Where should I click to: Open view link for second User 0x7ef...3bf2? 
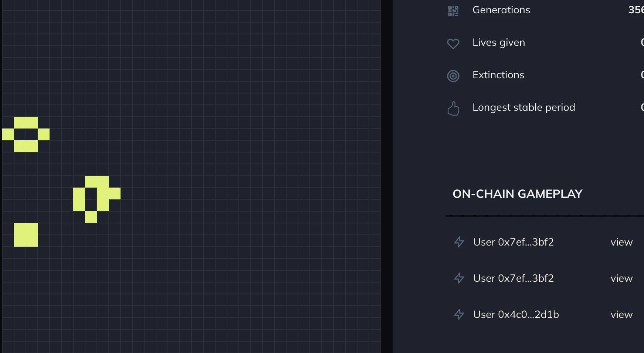tap(621, 278)
